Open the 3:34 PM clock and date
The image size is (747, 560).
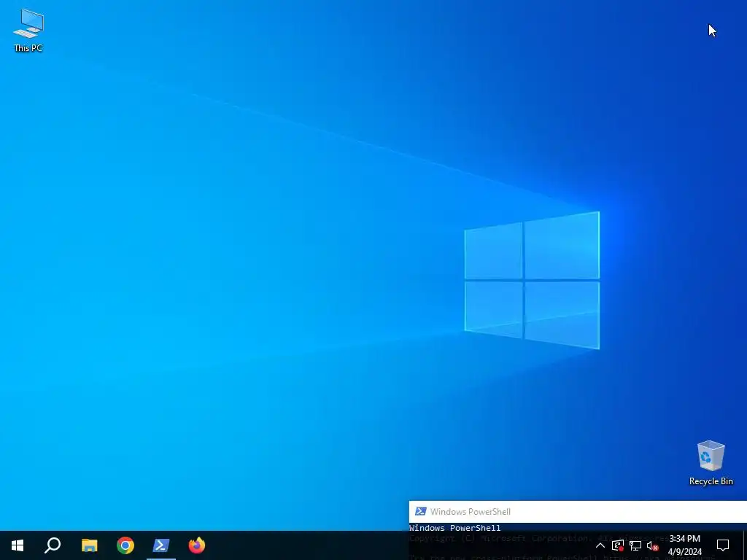tap(684, 545)
